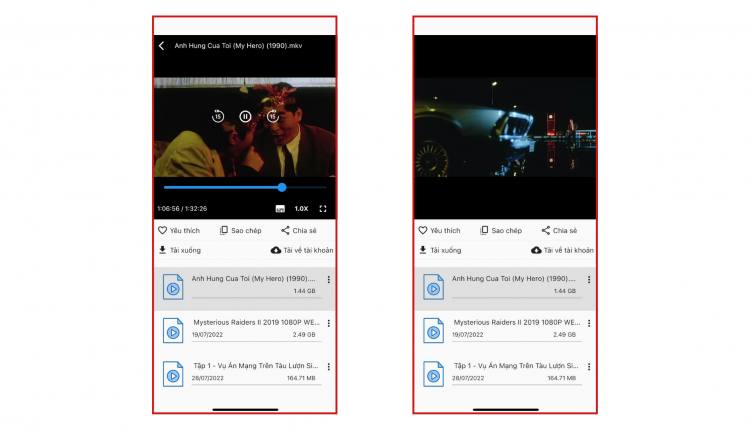Open Tập 1 - Vụ Án Mạng file, left list
This screenshot has width=750, height=430.
pyautogui.click(x=244, y=374)
